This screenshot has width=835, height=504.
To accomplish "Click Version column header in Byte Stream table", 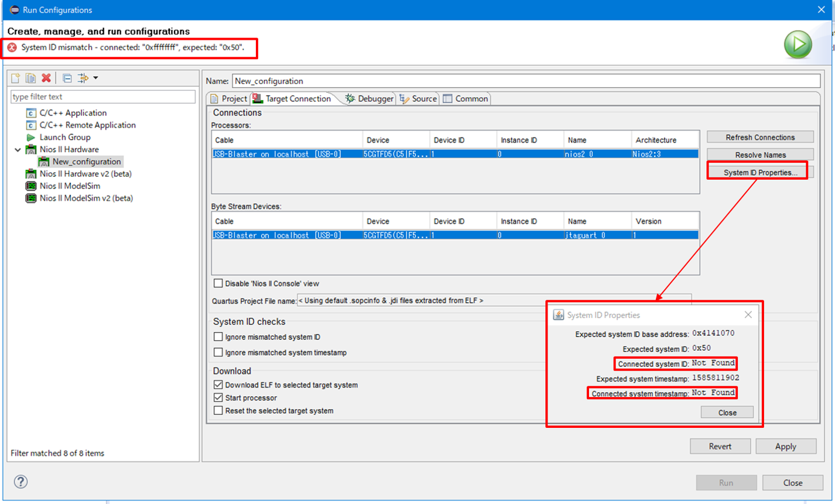I will [x=665, y=221].
